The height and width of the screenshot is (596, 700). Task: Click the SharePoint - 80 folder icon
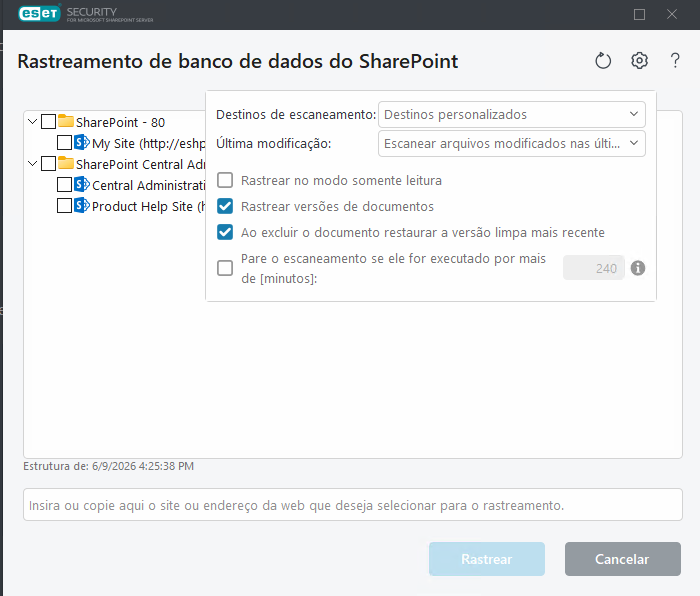[x=66, y=121]
